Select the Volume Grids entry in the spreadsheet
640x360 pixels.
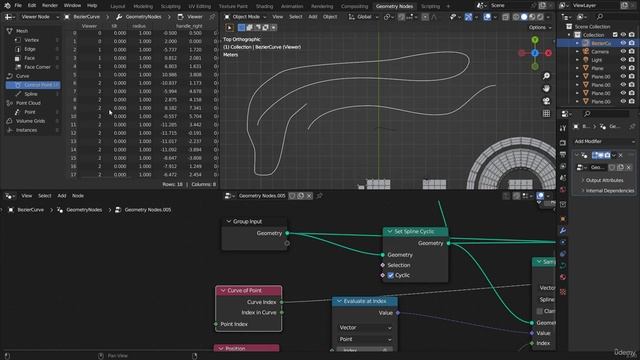tap(30, 121)
